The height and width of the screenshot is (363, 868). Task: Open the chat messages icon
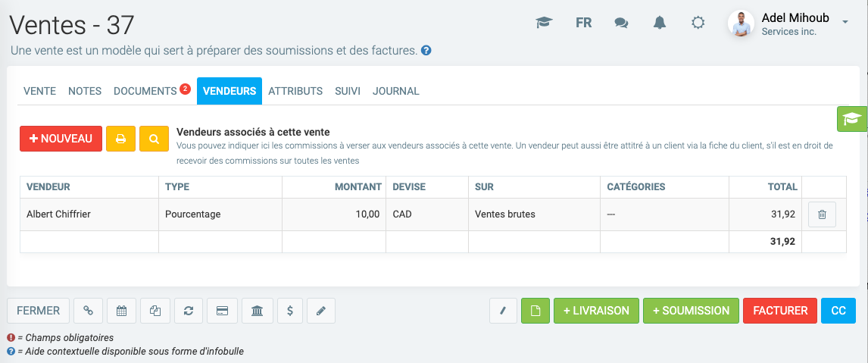pos(621,23)
